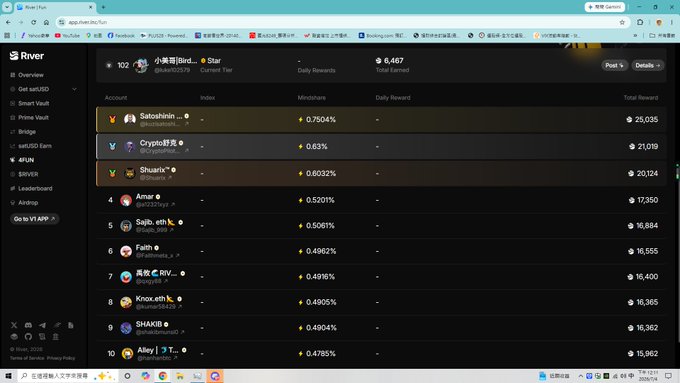Click the 25,035 total reward value
This screenshot has height=383, width=680.
pyautogui.click(x=646, y=120)
